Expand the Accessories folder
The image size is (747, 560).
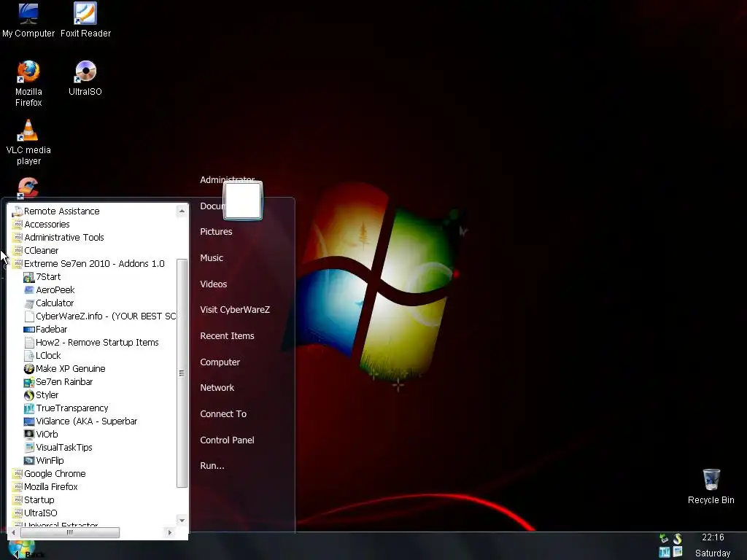click(x=41, y=225)
